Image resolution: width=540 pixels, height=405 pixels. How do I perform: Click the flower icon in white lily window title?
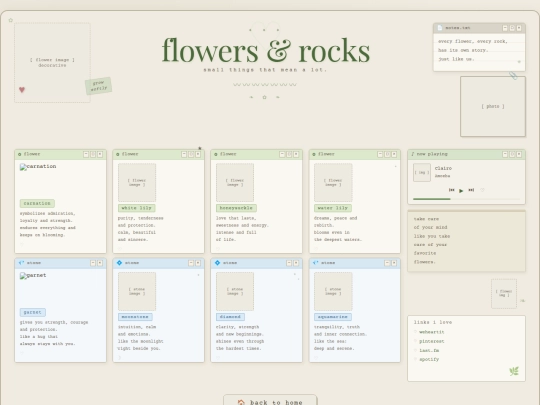coord(118,154)
